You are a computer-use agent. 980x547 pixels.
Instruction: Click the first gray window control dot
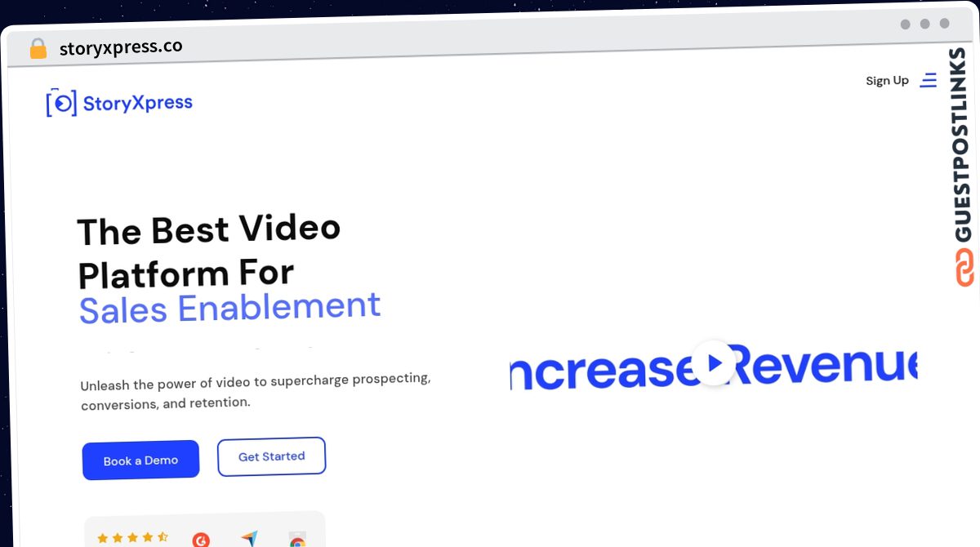(x=906, y=24)
